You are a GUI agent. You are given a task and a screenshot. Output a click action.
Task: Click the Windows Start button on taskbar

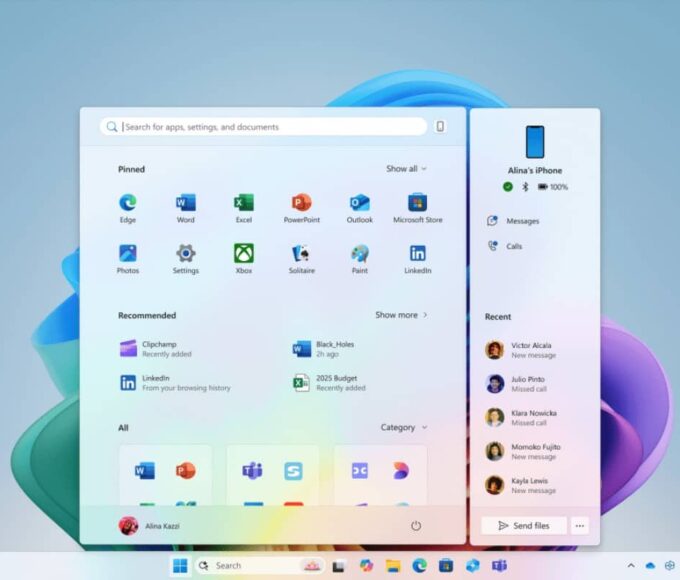180,566
